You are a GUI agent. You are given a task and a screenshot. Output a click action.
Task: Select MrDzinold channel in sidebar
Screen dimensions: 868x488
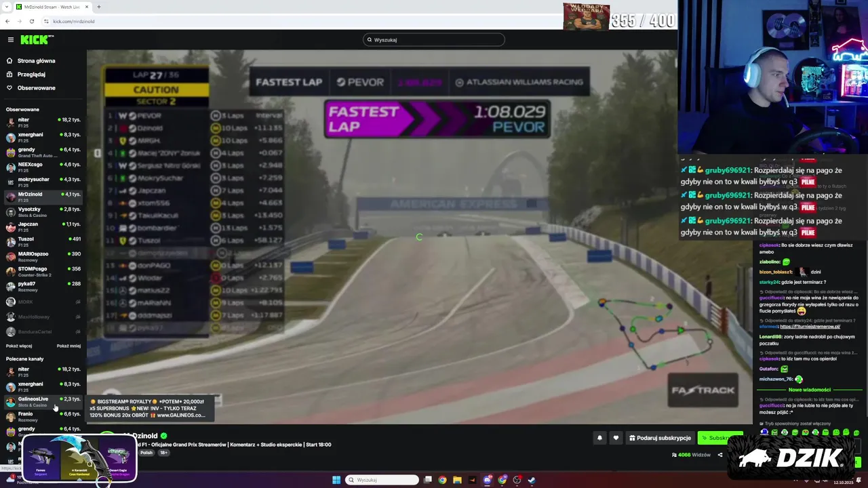coord(43,197)
